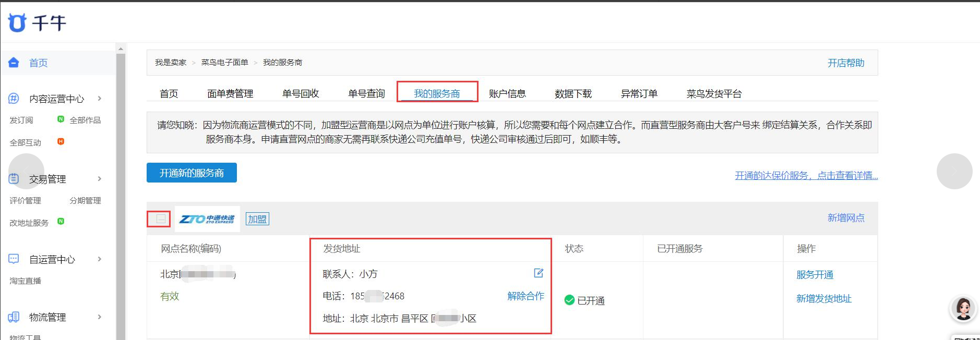The height and width of the screenshot is (340, 980).
Task: Click the 解除合作 link
Action: click(525, 296)
